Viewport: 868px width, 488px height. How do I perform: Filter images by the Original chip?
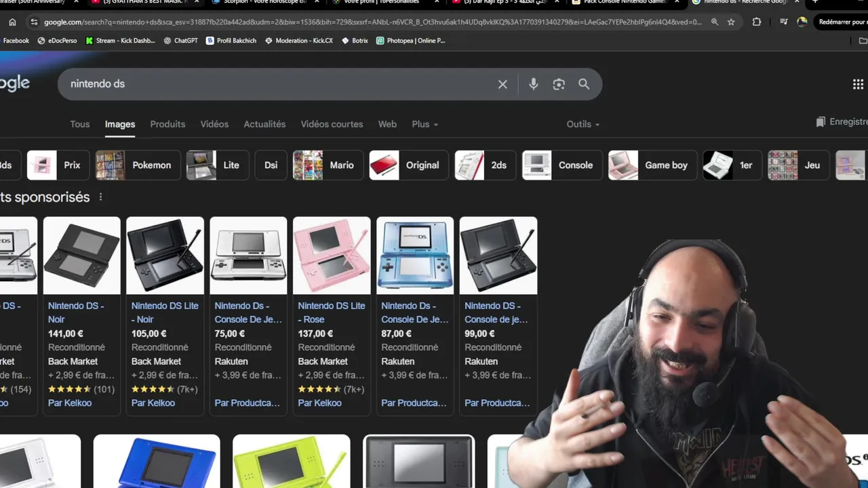(409, 165)
